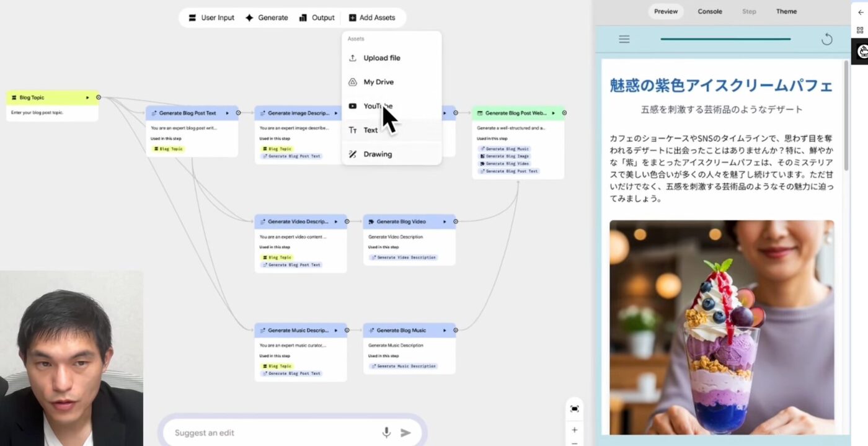
Task: Click the microphone icon in edit box
Action: [386, 432]
